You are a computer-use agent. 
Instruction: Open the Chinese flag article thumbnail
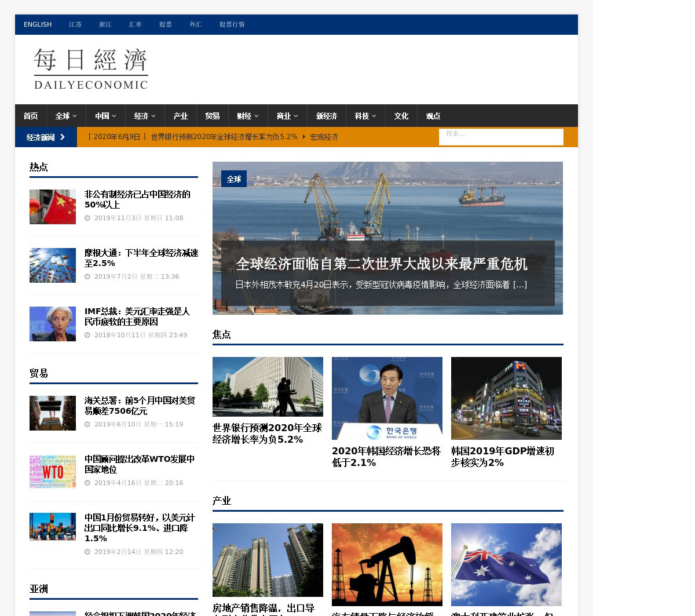(x=53, y=207)
